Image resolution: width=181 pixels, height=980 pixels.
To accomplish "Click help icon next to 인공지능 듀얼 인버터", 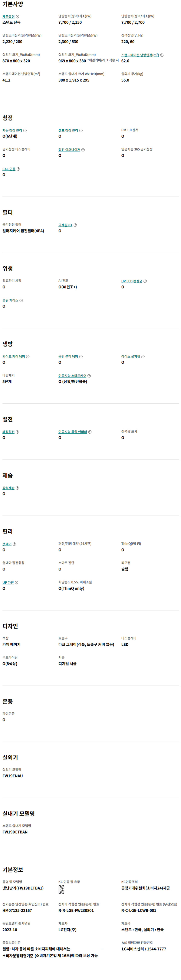I will click(90, 432).
